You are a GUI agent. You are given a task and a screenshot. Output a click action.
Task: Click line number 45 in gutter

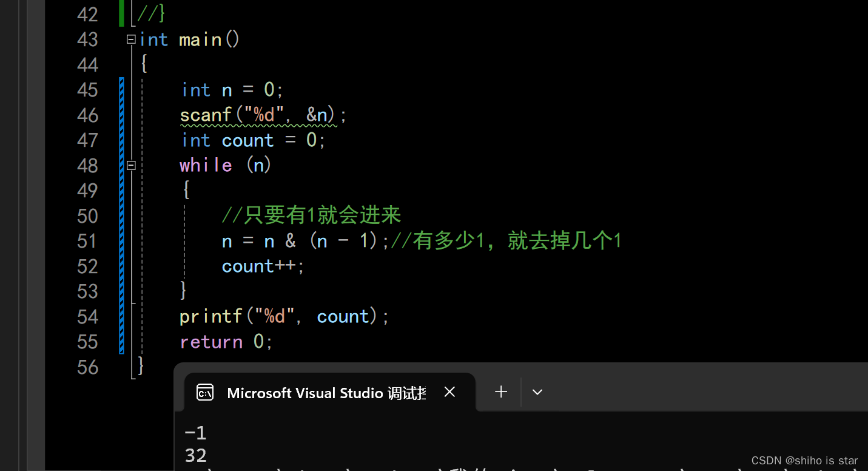pyautogui.click(x=88, y=90)
